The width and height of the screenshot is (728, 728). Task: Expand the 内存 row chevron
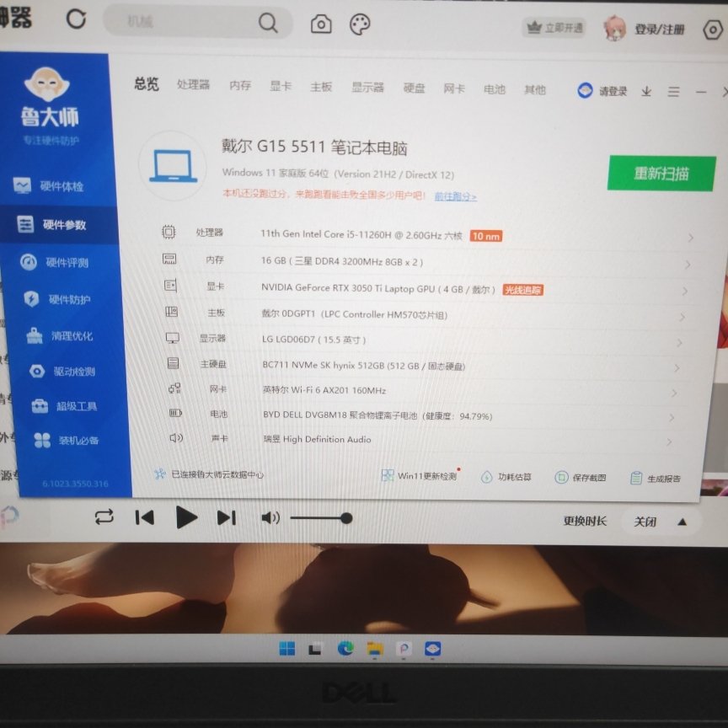coord(688,265)
